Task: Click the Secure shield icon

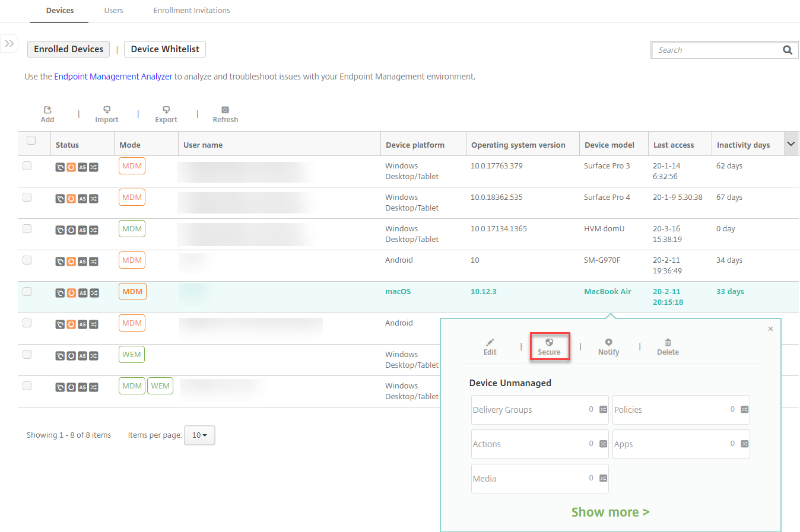Action: point(549,343)
